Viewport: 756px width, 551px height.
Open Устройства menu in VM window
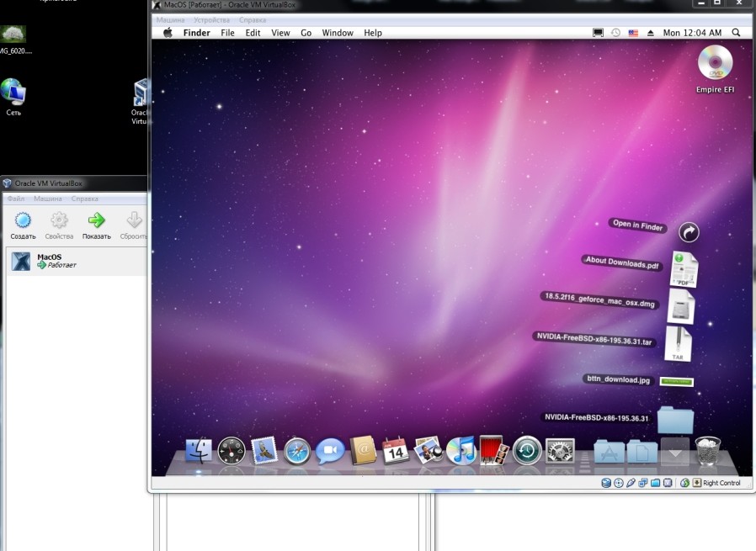(211, 19)
